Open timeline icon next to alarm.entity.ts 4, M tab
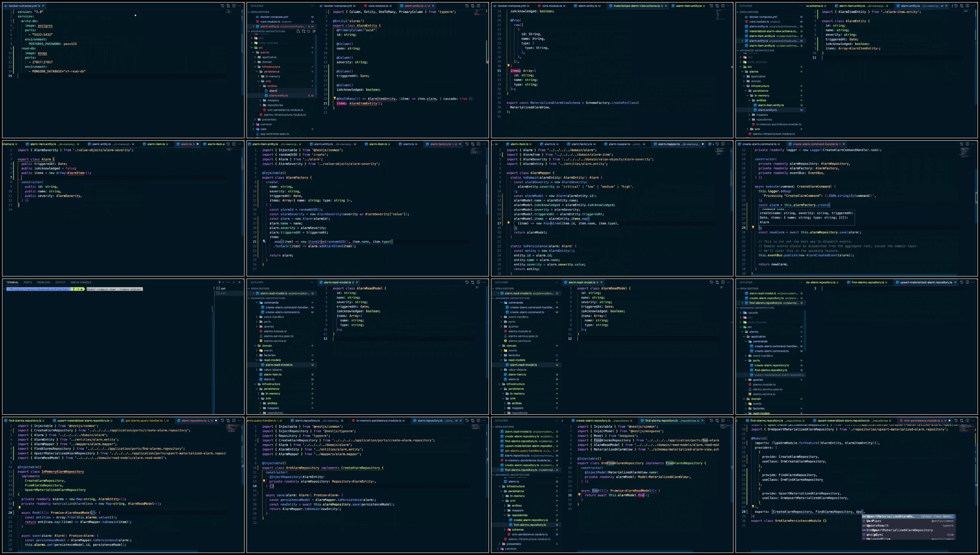The width and height of the screenshot is (980, 555). tap(467, 6)
